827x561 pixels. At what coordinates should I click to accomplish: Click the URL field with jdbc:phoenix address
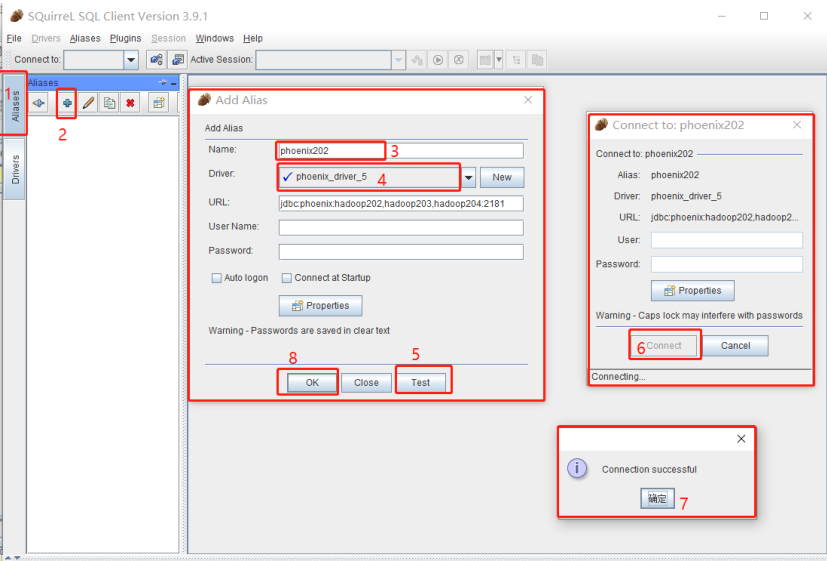[x=401, y=204]
